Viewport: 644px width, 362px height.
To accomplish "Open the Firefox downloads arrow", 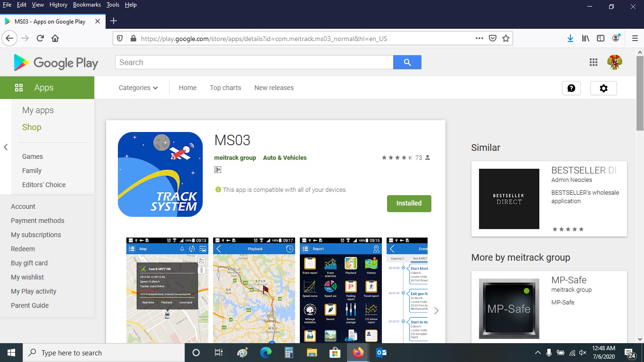I will point(570,38).
